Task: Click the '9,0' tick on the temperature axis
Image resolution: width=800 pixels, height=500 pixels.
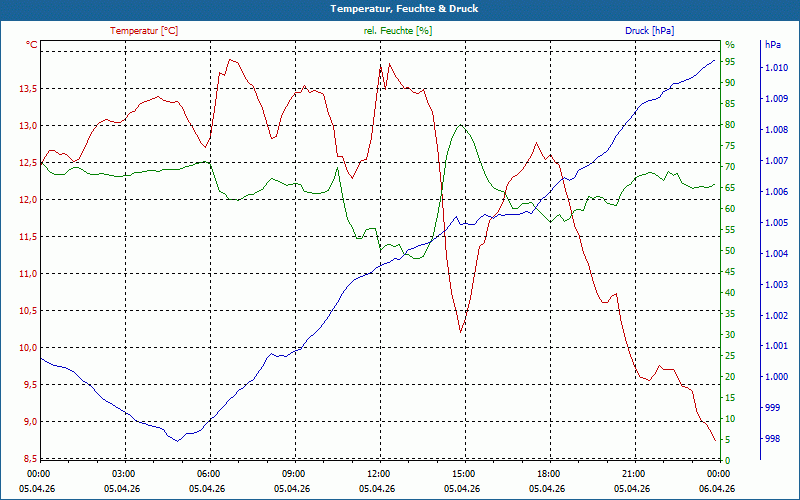Action: pyautogui.click(x=30, y=421)
